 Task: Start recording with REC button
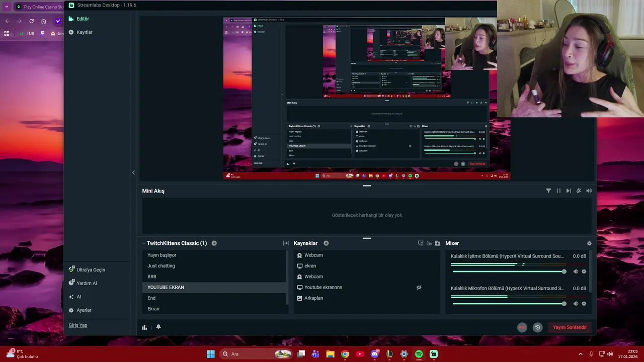522,327
